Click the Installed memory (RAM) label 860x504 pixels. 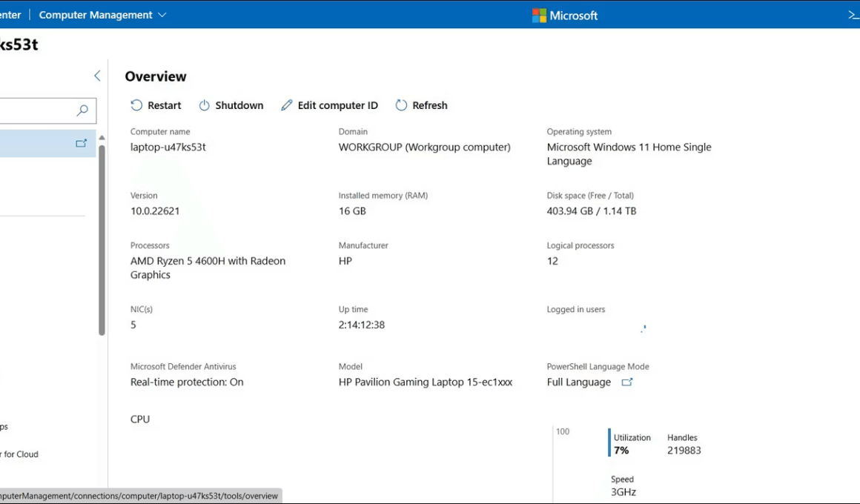(x=383, y=195)
